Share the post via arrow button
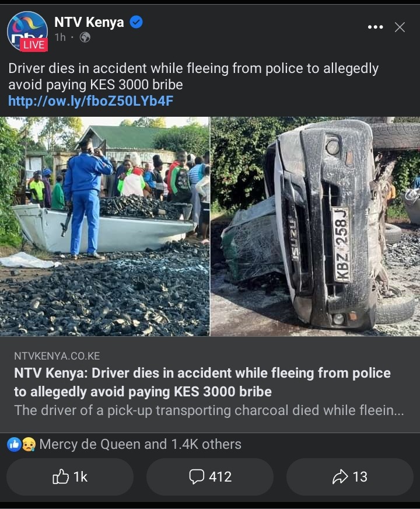420x509 pixels. pyautogui.click(x=349, y=477)
